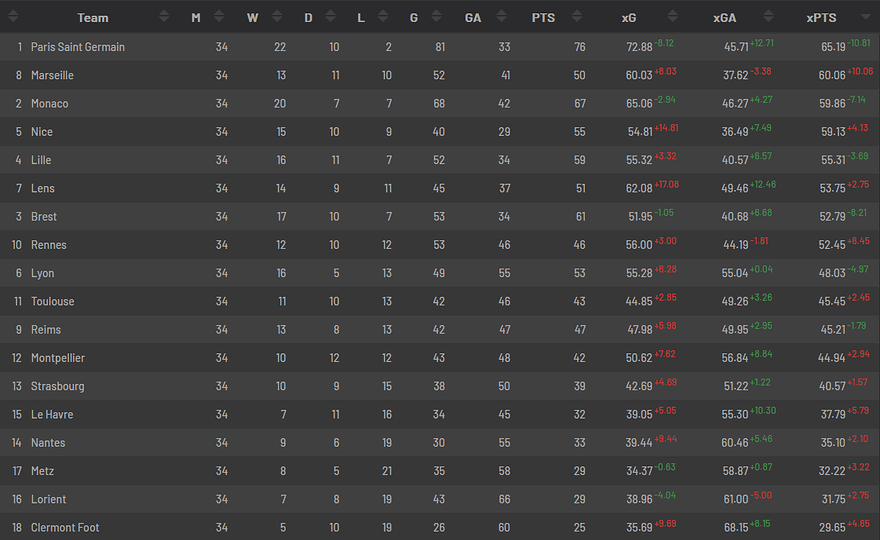Sort by wins using W arrows

277,17
